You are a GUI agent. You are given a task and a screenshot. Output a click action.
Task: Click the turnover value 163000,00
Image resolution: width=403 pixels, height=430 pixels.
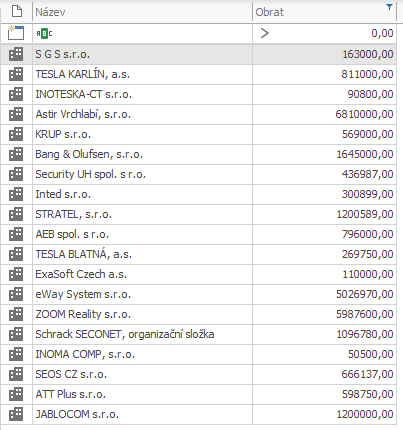point(368,54)
